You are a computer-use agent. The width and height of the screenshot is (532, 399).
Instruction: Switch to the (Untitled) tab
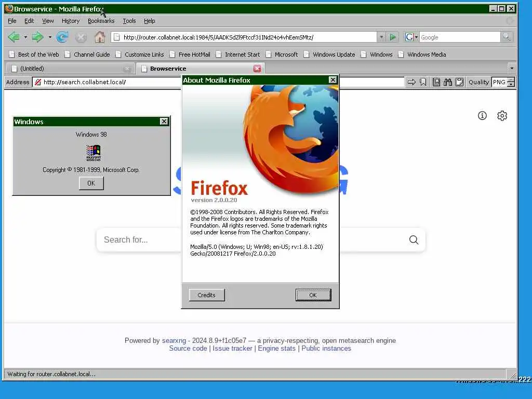pos(70,69)
